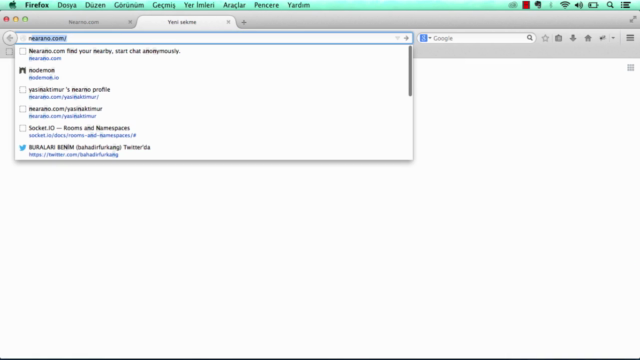Click the socket.io/docs/rooms-and-namespaces link

(82, 135)
